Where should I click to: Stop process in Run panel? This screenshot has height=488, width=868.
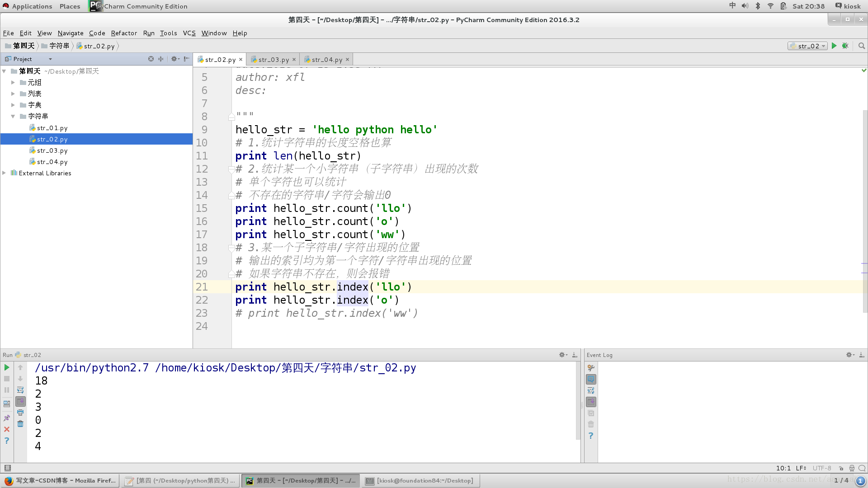tap(7, 379)
